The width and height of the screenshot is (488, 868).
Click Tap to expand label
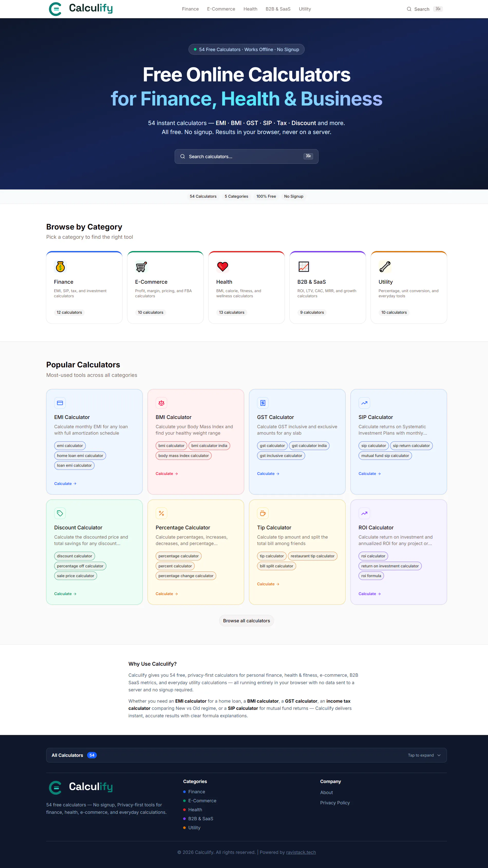tap(421, 755)
